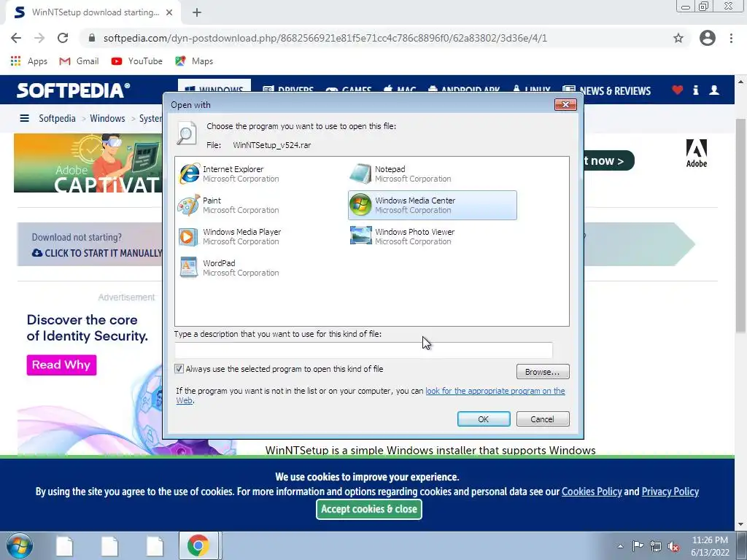
Task: Go to Softpedia breadcrumb link
Action: coord(57,118)
